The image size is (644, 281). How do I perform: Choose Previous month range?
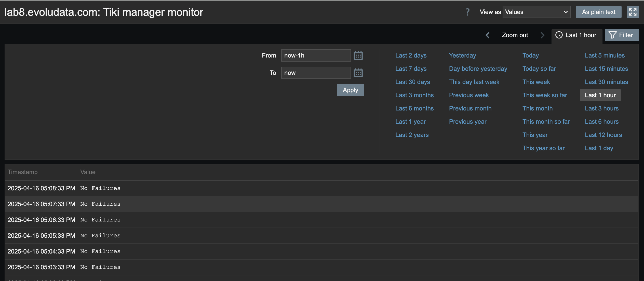(x=470, y=108)
